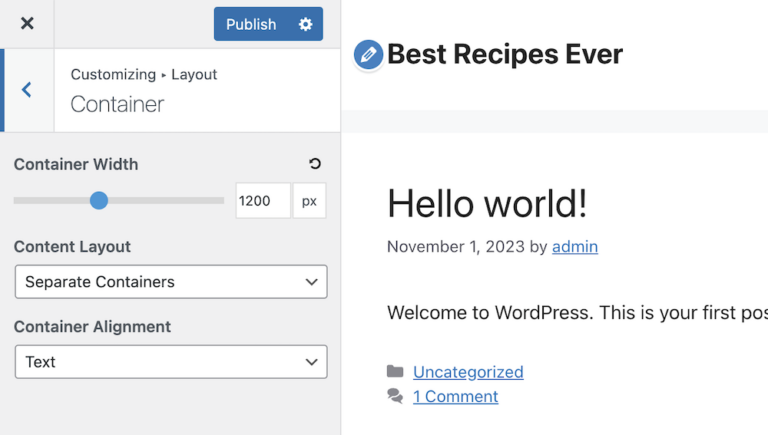768x435 pixels.
Task: Open the Hello world! post
Action: click(487, 204)
